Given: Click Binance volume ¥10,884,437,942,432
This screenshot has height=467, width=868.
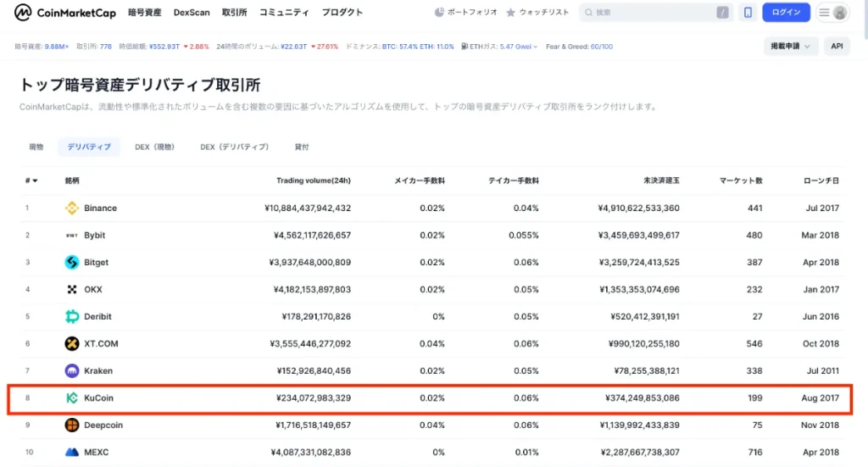Looking at the screenshot, I should click(x=308, y=208).
